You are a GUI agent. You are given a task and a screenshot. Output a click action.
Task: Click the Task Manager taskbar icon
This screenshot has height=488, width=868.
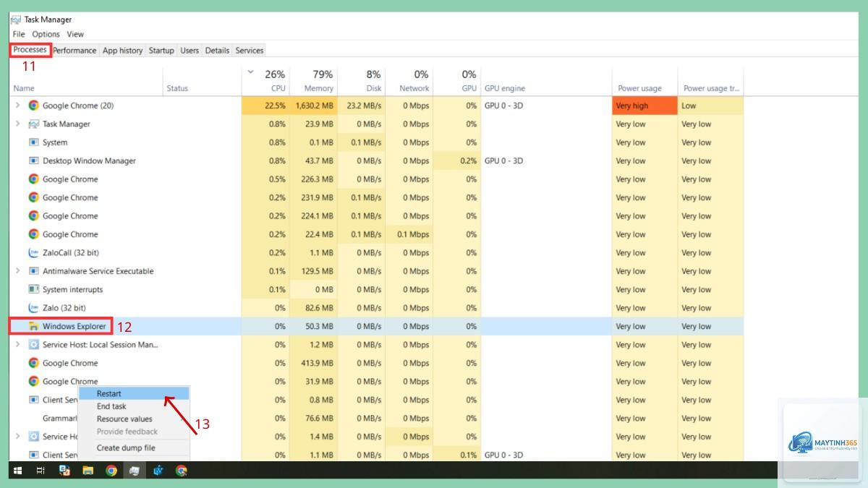135,471
